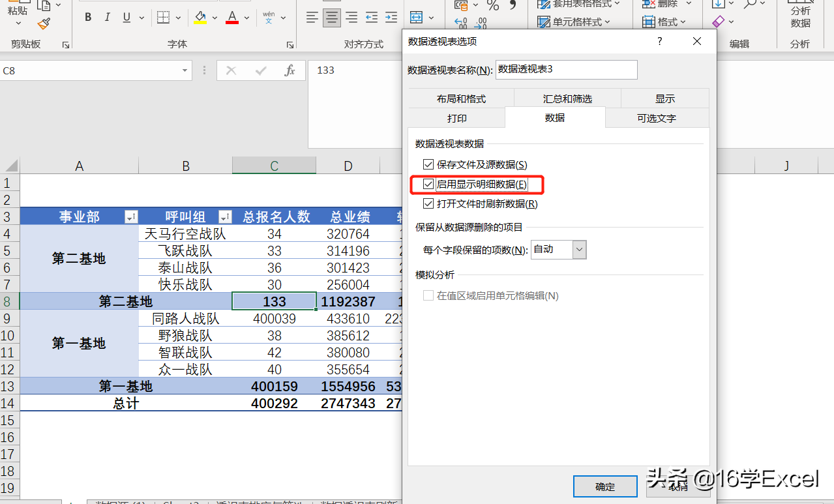This screenshot has height=504, width=834.
Task: Decrease decimal places
Action: (x=481, y=24)
